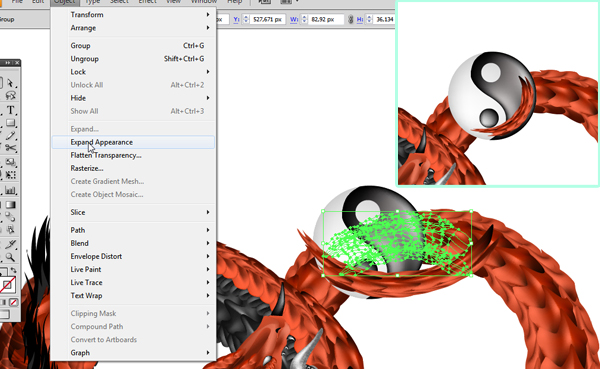Choose the Type tool
The width and height of the screenshot is (600, 369).
[x=10, y=110]
